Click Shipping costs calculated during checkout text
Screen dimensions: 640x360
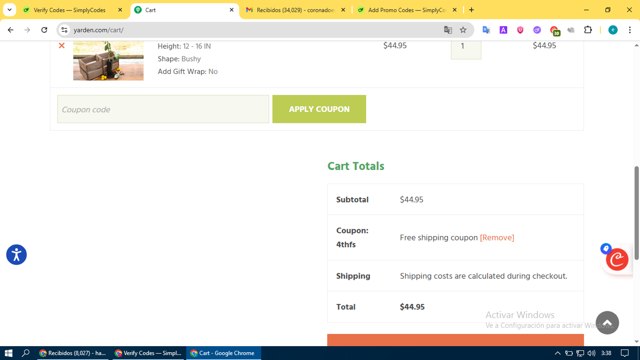484,276
